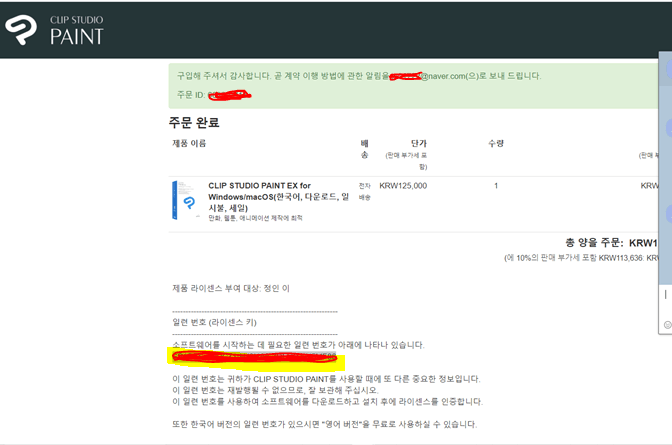Screen dimensions: 672x445
Task: Click the '배송' column header
Action: point(364,149)
